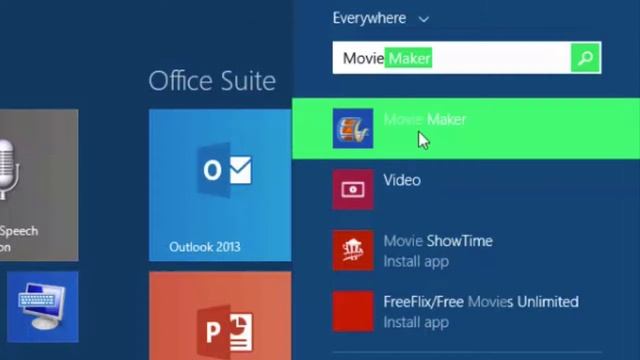Expand the Everywhere search scope dropdown
This screenshot has height=360, width=640.
[x=380, y=18]
